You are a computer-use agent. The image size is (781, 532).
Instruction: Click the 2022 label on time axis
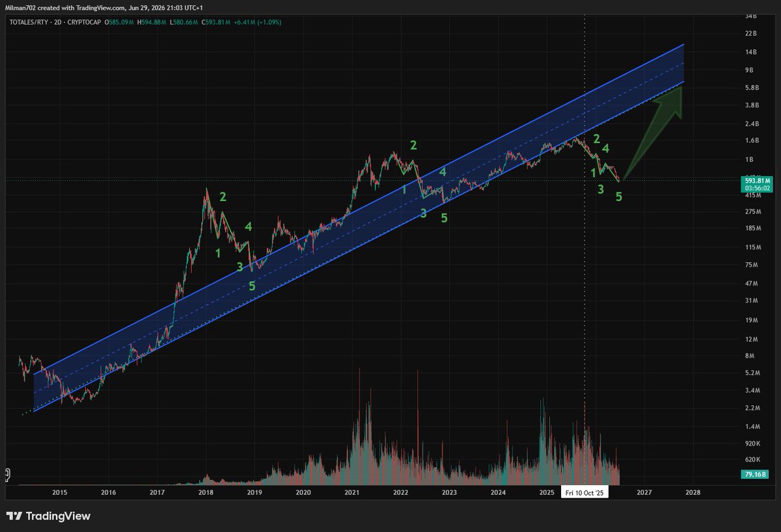pos(401,492)
